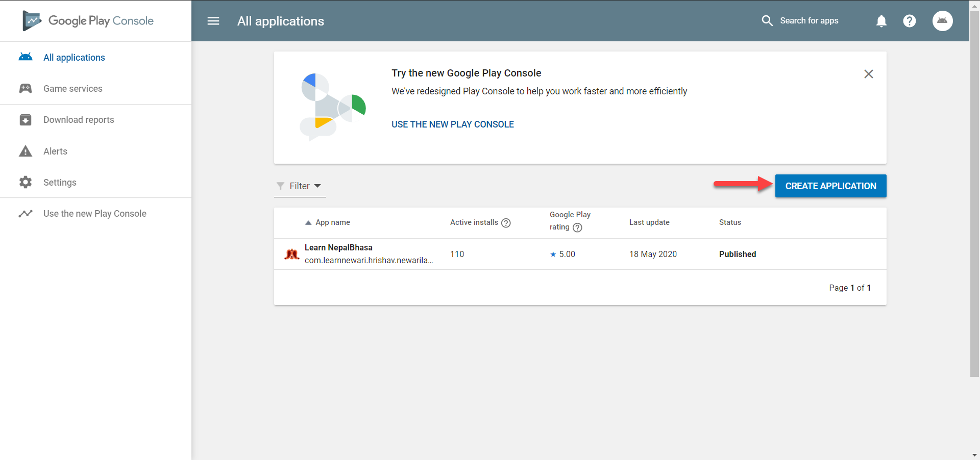Open the help question mark icon
Image resolution: width=980 pixels, height=460 pixels.
910,21
